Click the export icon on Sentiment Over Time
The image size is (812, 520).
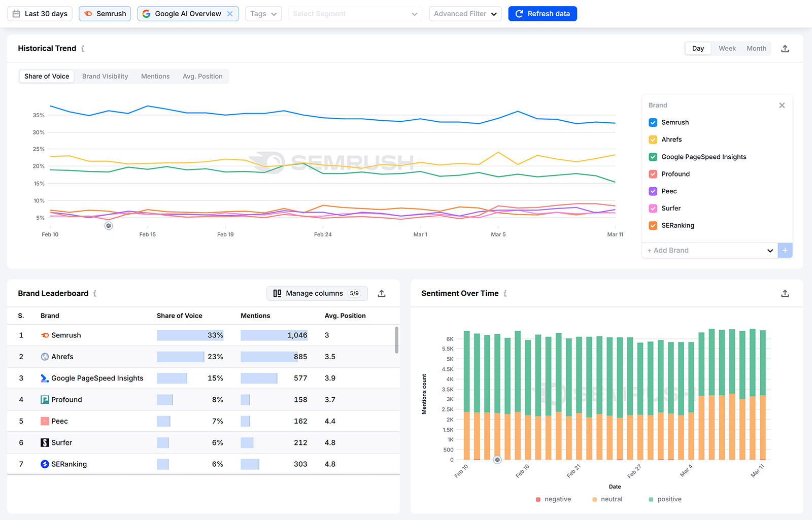(785, 293)
